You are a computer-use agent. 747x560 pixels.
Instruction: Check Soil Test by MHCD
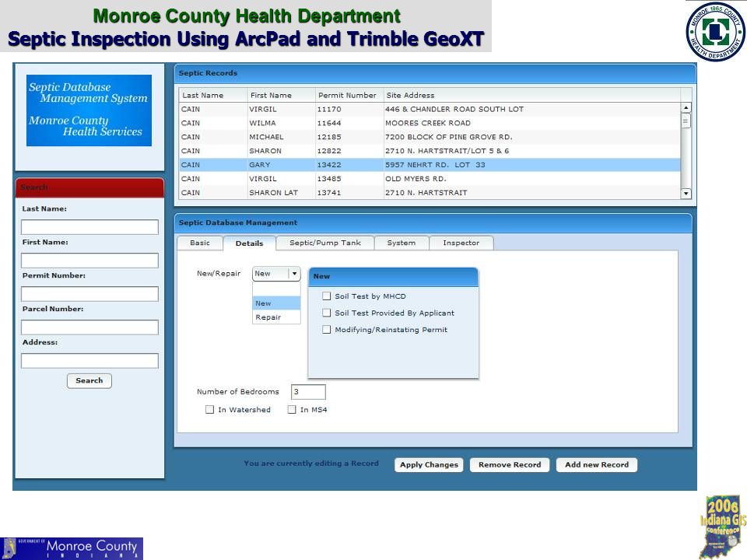[x=326, y=296]
